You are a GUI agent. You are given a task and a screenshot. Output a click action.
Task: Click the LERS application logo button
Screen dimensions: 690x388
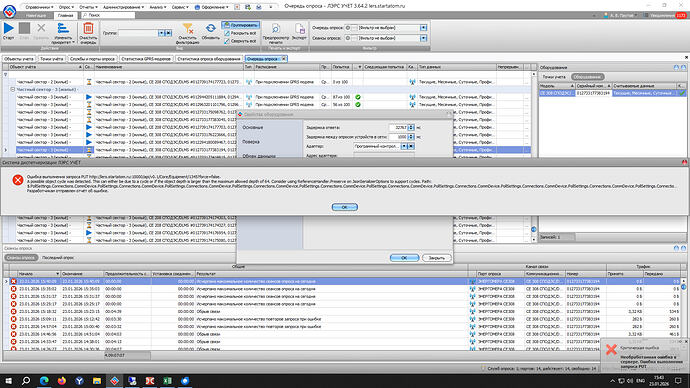pyautogui.click(x=9, y=11)
